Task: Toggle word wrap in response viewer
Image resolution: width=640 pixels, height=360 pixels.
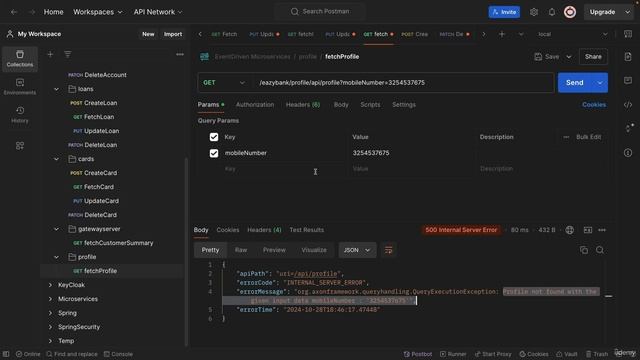Action: pos(388,250)
